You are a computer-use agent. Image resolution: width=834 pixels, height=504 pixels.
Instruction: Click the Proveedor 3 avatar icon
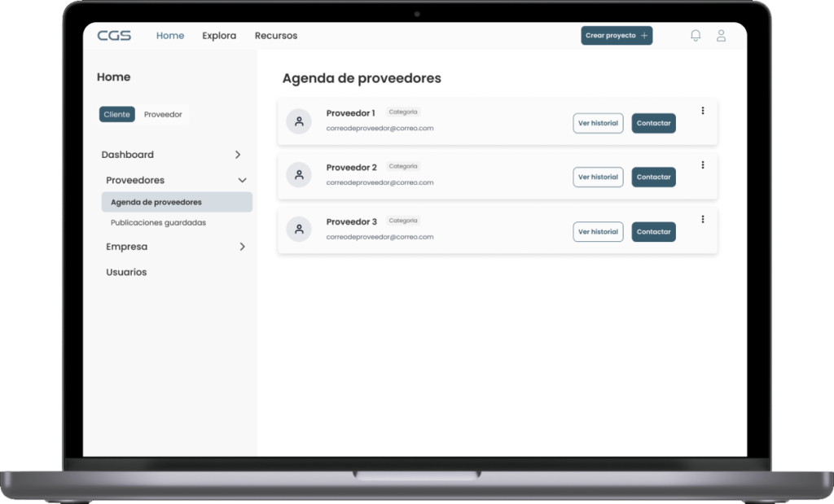[x=299, y=230]
